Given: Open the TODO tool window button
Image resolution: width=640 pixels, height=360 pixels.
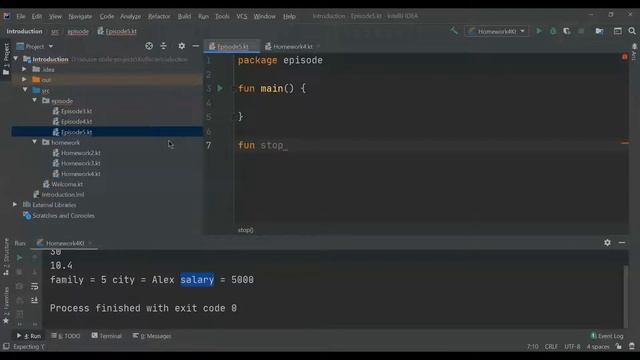Looking at the screenshot, I should click(66, 336).
